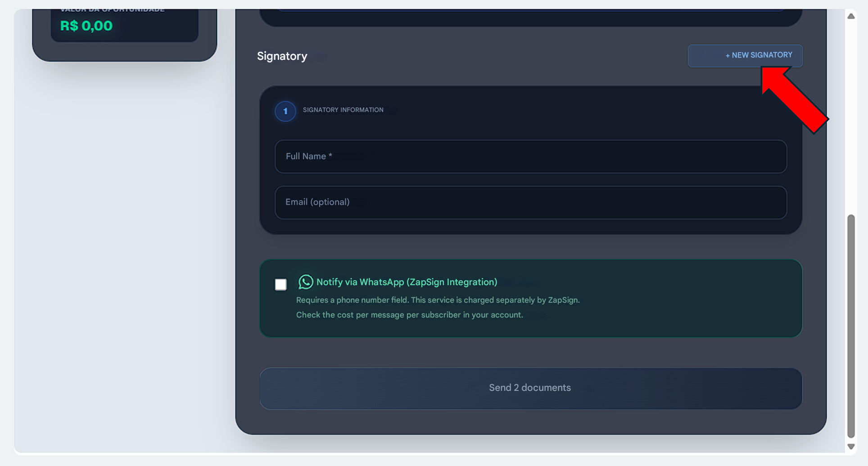Click the scrollbar down arrow
Image resolution: width=868 pixels, height=466 pixels.
[850, 446]
